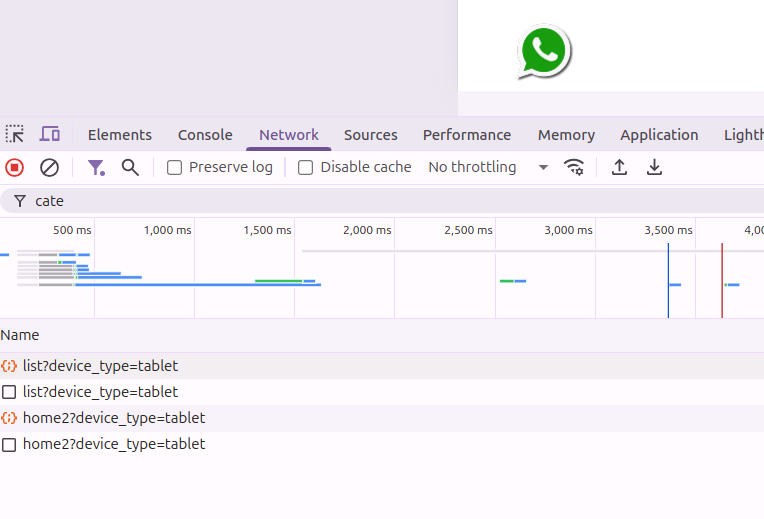764x519 pixels.
Task: Click the square icon of second home2?device_type=tablet row
Action: click(9, 444)
